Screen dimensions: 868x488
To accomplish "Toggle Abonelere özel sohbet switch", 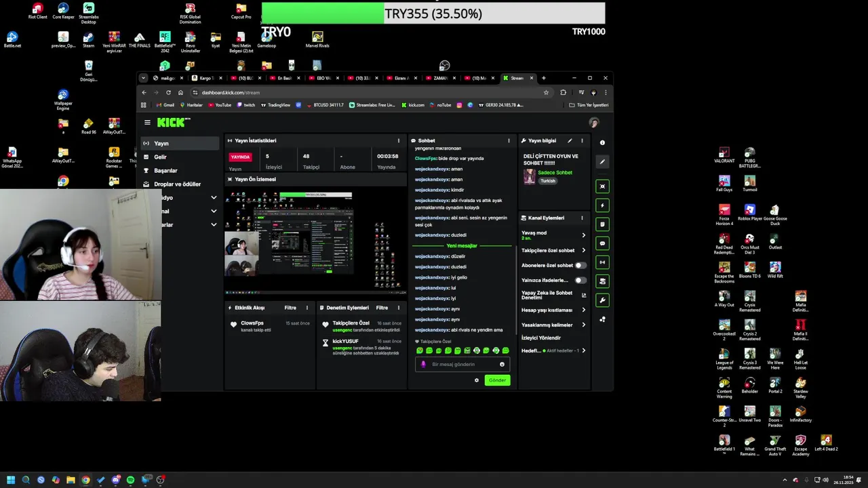I will coord(580,266).
